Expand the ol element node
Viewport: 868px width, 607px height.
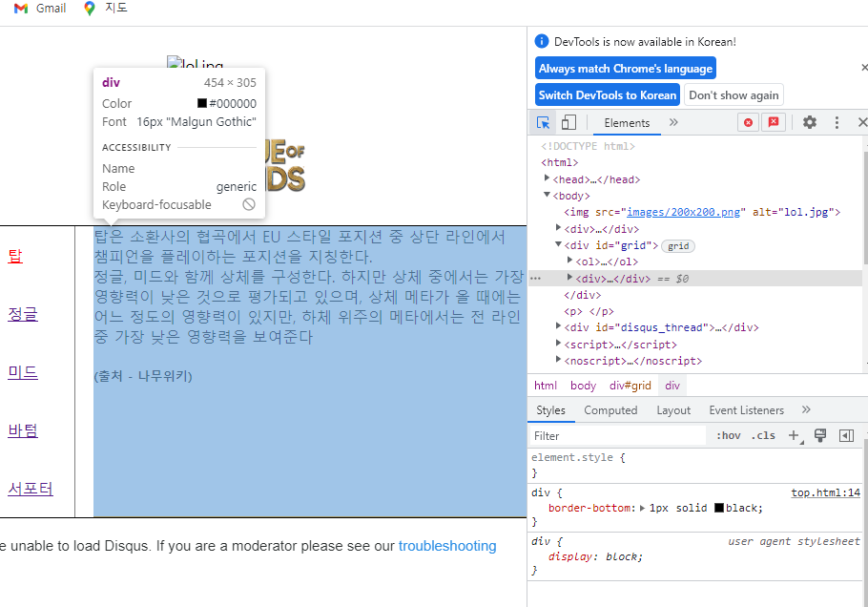tap(569, 261)
